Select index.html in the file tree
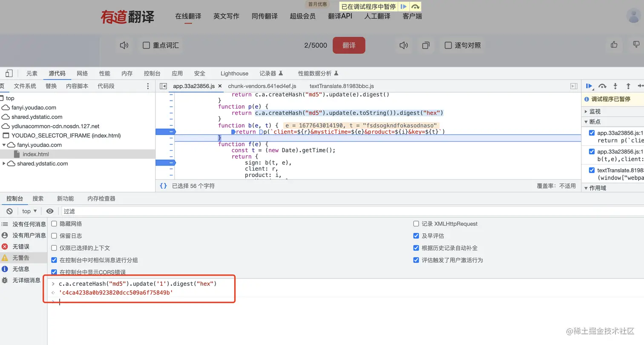Image resolution: width=644 pixels, height=345 pixels. click(x=35, y=154)
